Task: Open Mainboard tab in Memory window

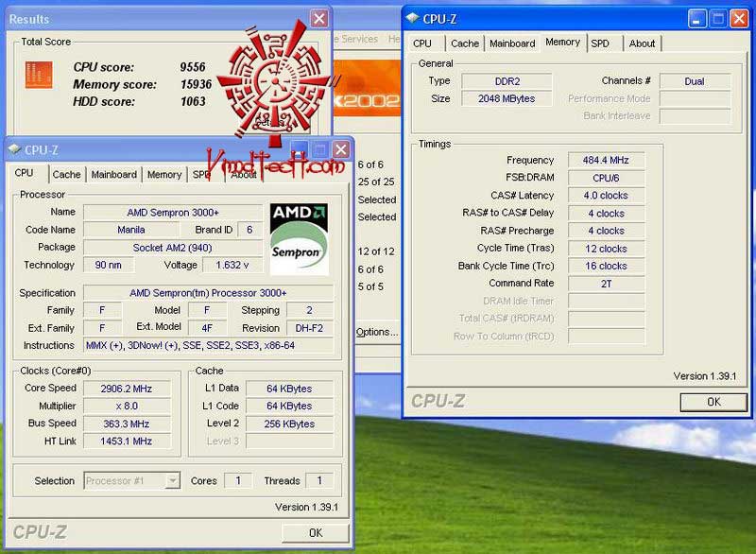Action: (512, 43)
